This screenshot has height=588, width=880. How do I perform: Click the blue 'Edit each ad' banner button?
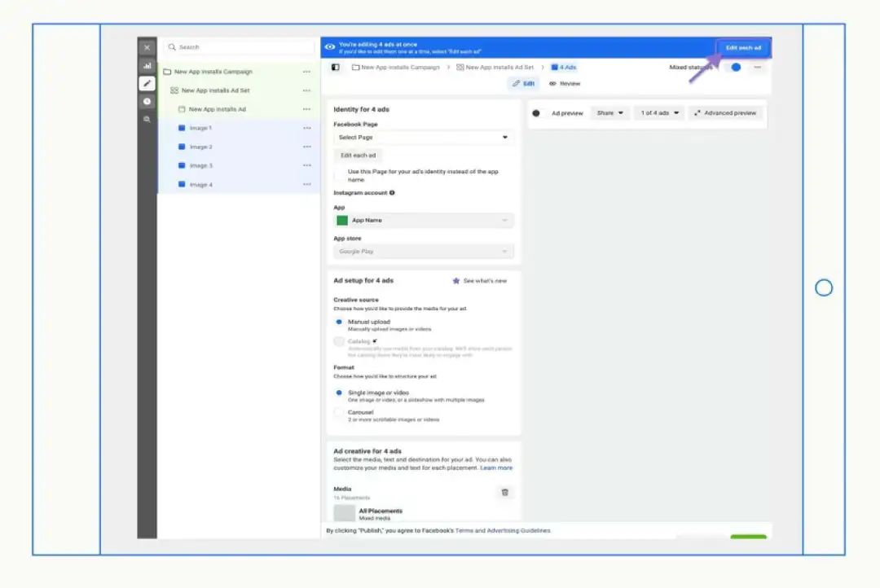pos(743,48)
